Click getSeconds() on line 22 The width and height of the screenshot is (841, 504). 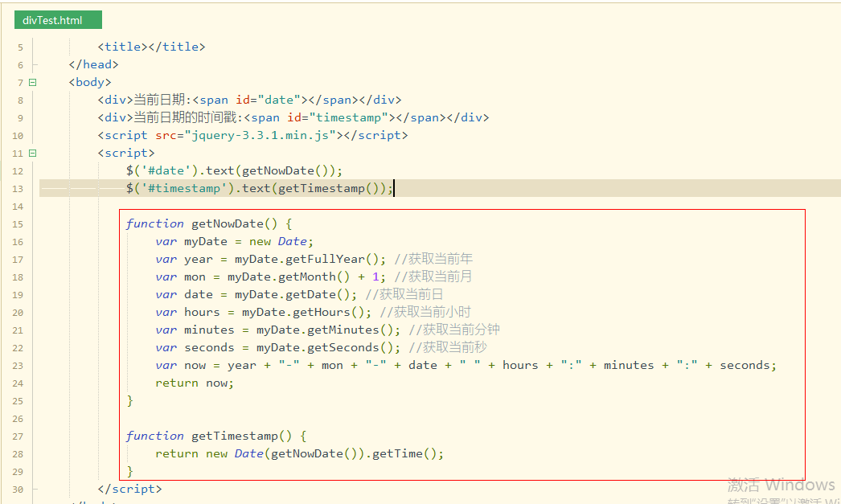(x=351, y=347)
